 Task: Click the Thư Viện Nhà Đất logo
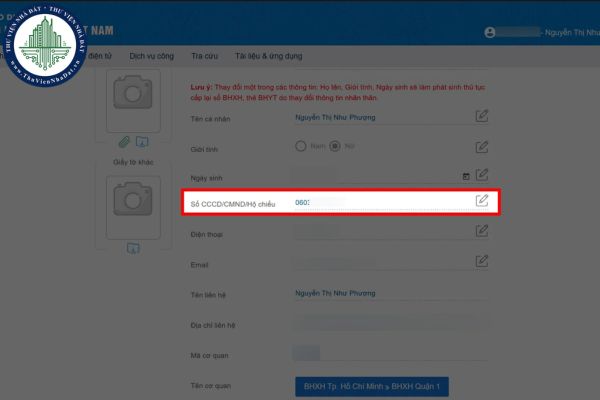click(45, 45)
